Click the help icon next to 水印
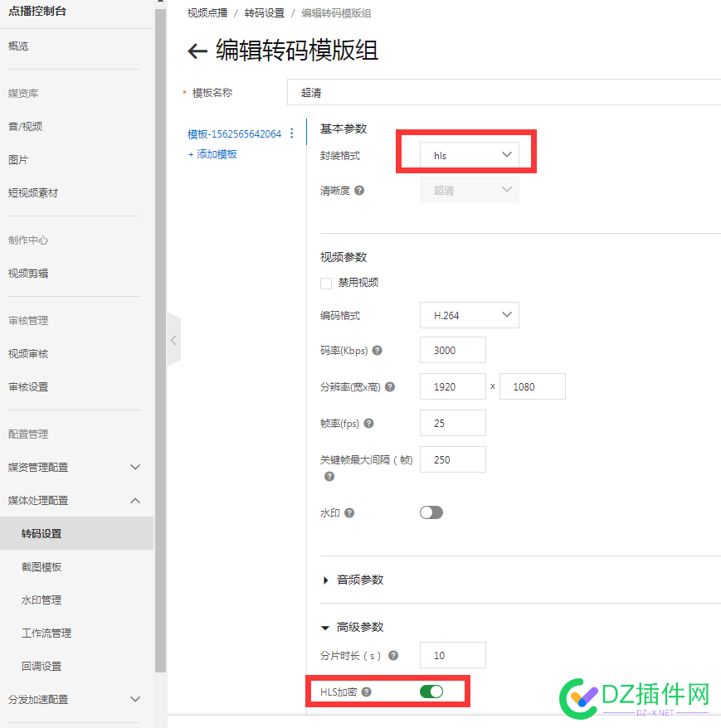This screenshot has width=721, height=728. pyautogui.click(x=349, y=513)
